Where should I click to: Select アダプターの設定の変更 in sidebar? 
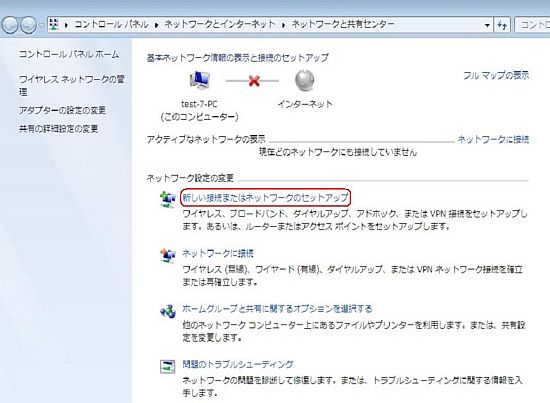pos(62,110)
